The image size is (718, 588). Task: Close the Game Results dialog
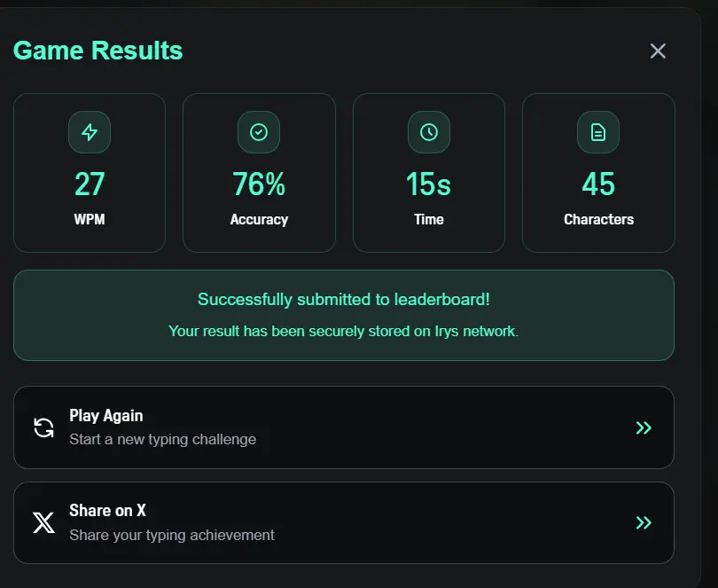658,51
